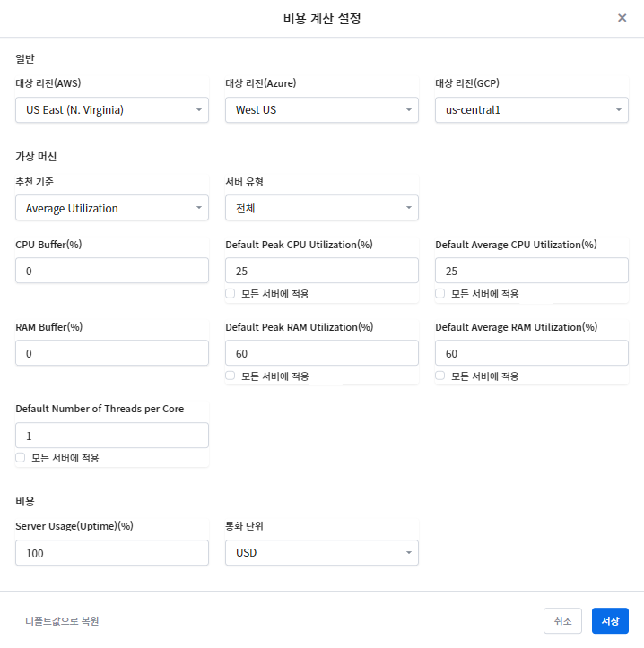
Task: Click the Default Average CPU Utilization field
Action: (531, 271)
